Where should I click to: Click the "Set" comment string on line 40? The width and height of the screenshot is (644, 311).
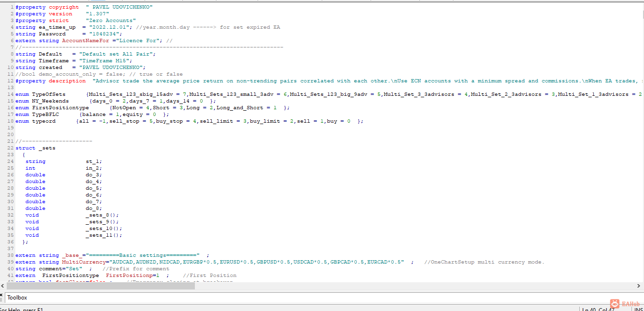74,269
